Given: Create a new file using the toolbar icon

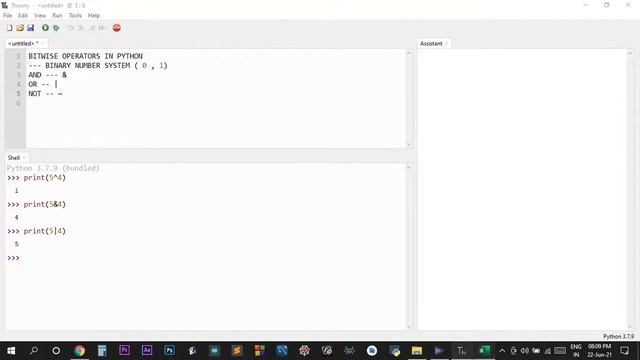Looking at the screenshot, I should point(9,28).
